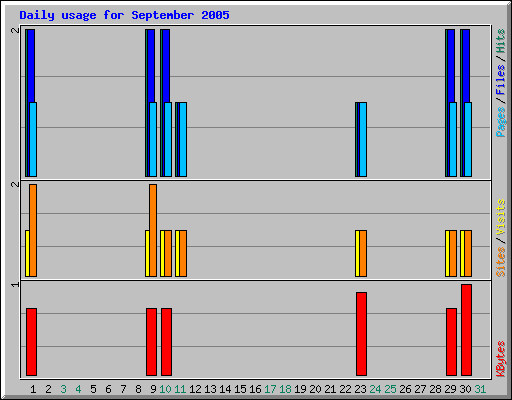512x400 pixels.
Task: Select day label 12 on the axis
Action: pyautogui.click(x=195, y=389)
